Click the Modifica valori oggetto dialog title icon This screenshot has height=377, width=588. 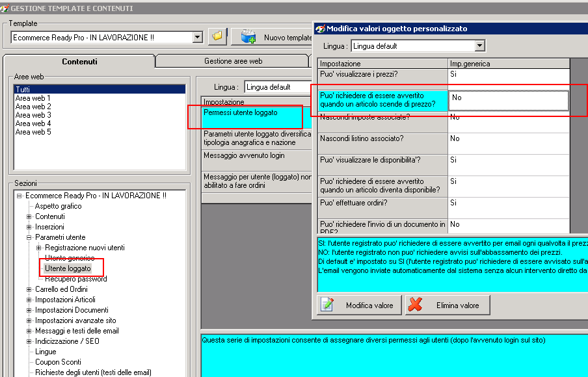[x=320, y=29]
